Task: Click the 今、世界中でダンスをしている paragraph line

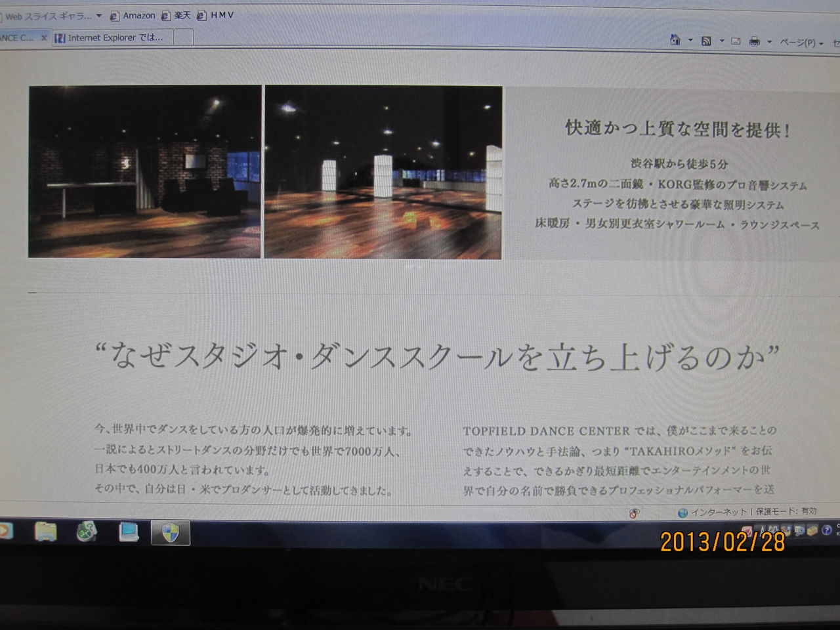Action: [x=253, y=430]
